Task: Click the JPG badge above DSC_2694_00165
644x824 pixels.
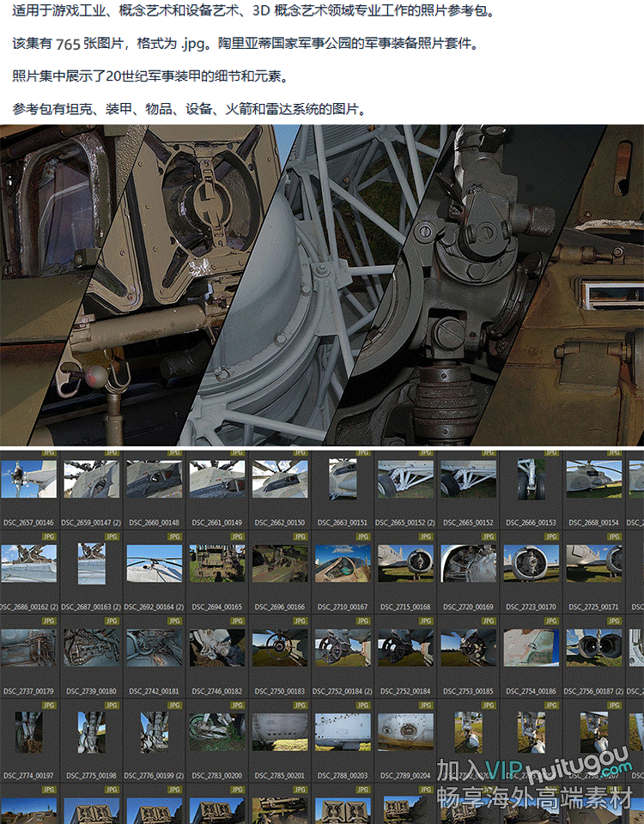Action: pos(237,536)
